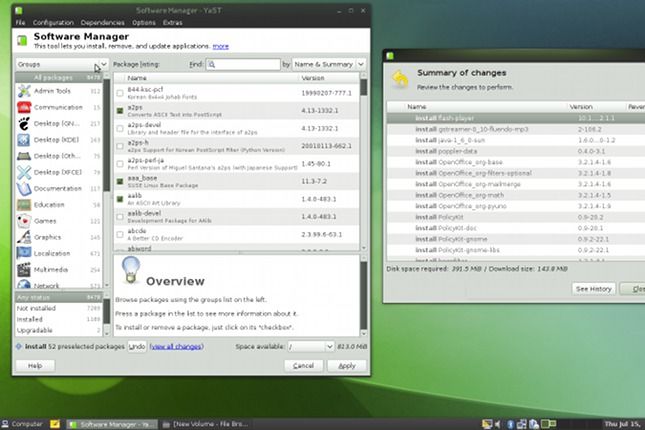The image size is (645, 430).
Task: Select the Education group icon
Action: (x=24, y=205)
